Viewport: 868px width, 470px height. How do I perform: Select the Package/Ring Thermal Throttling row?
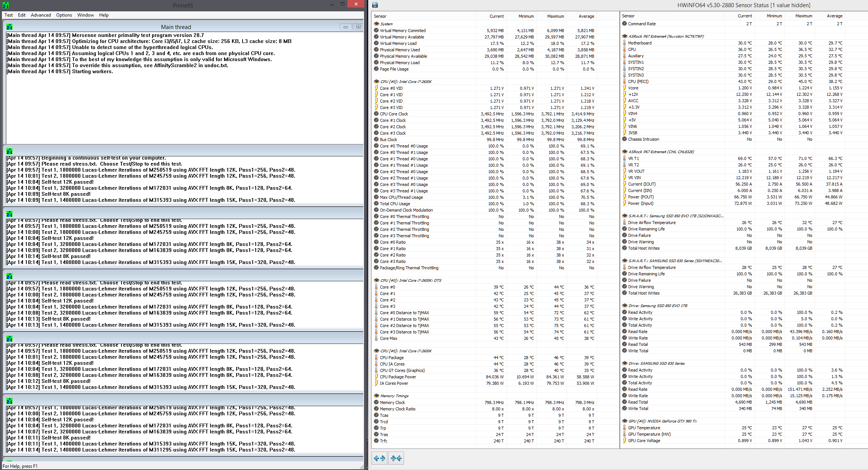484,268
